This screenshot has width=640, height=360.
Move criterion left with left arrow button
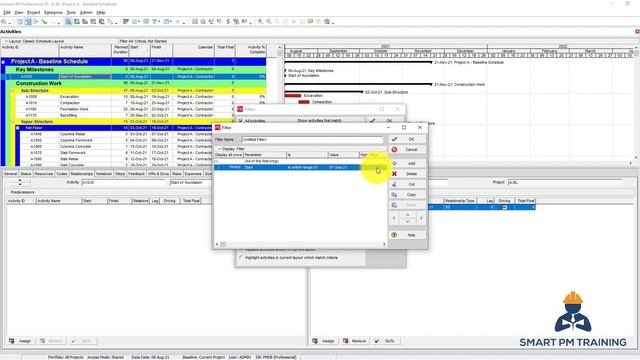(394, 218)
